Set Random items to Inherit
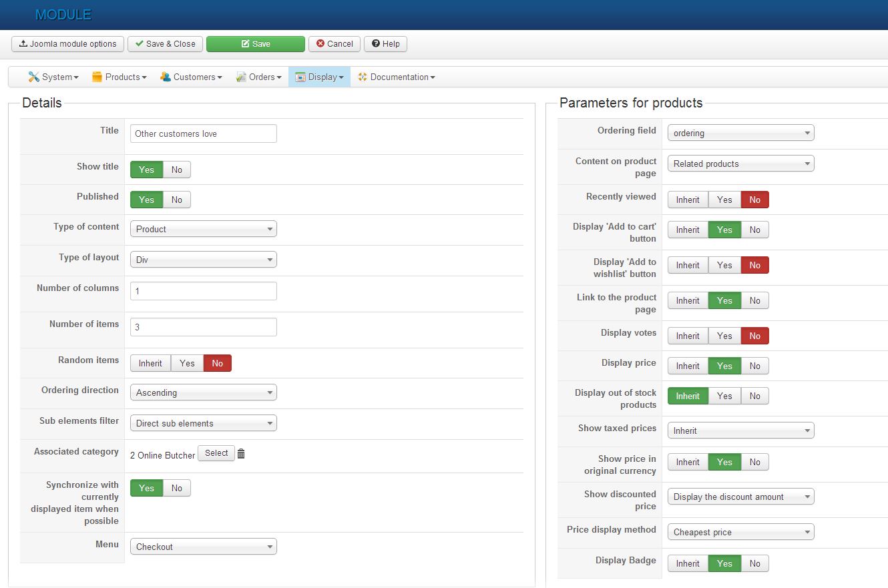Screen dimensions: 888x588 coord(150,363)
